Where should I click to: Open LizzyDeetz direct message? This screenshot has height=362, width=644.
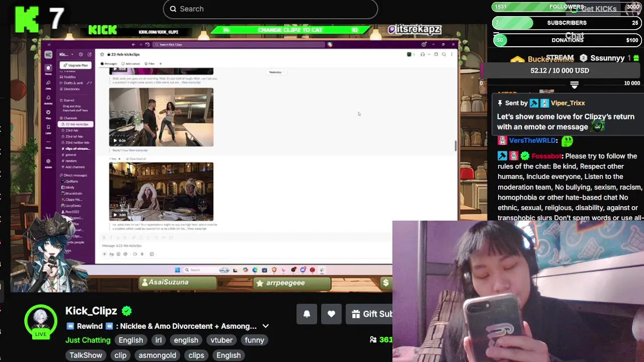point(71,206)
